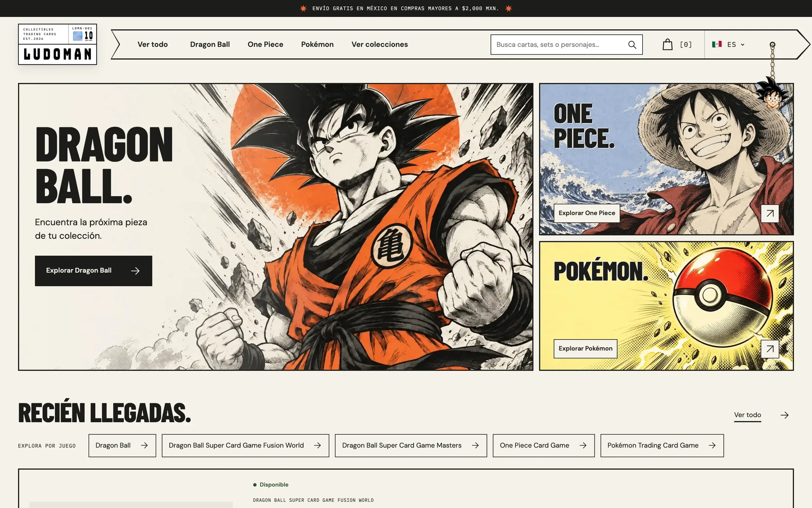
Task: Click Explorar Pokémon button
Action: [585, 349]
